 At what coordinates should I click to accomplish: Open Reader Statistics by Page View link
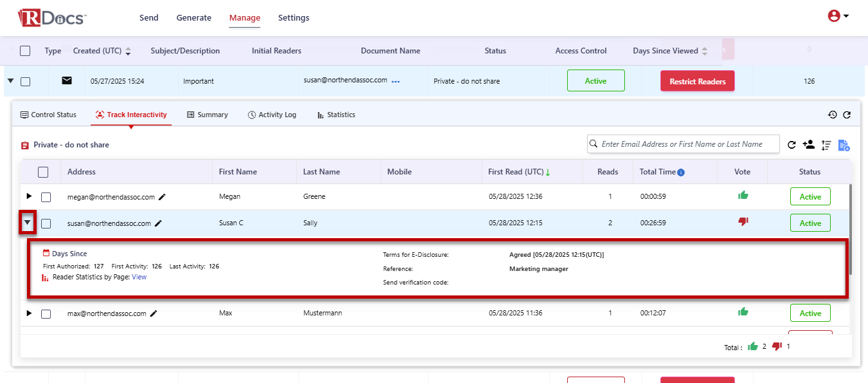tap(139, 277)
